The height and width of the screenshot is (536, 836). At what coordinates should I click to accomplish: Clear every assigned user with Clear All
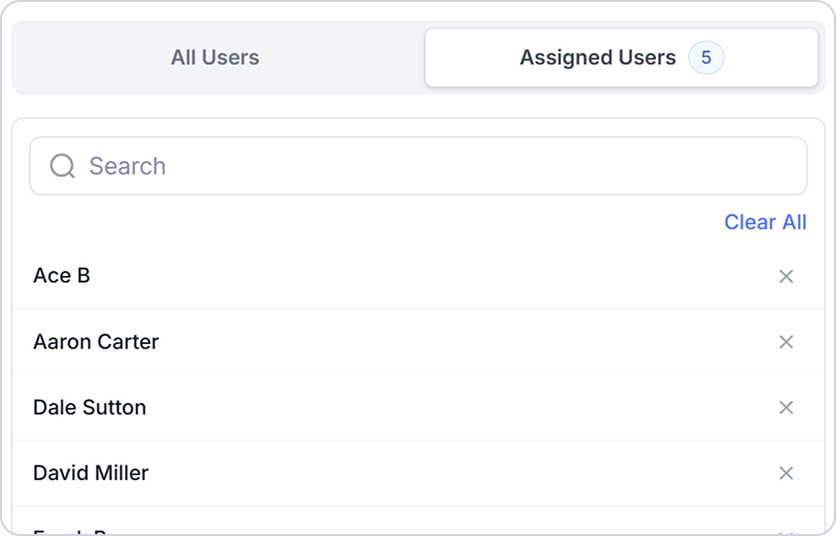pyautogui.click(x=765, y=222)
